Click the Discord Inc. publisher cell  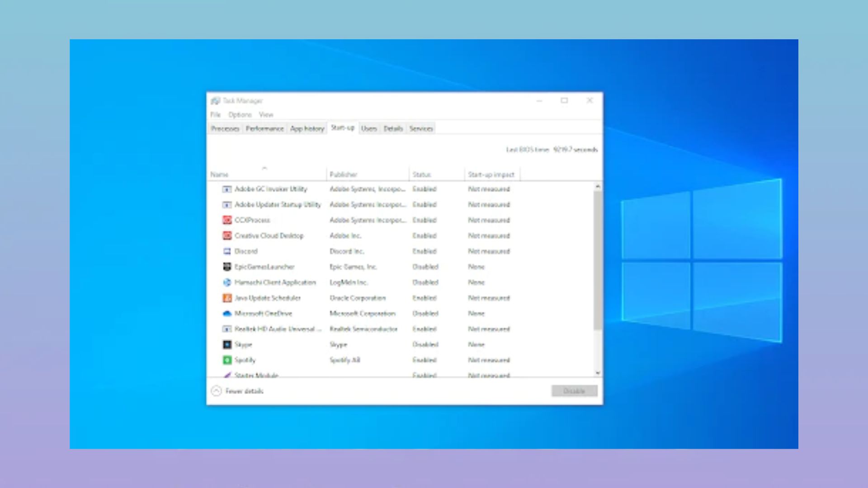(347, 251)
